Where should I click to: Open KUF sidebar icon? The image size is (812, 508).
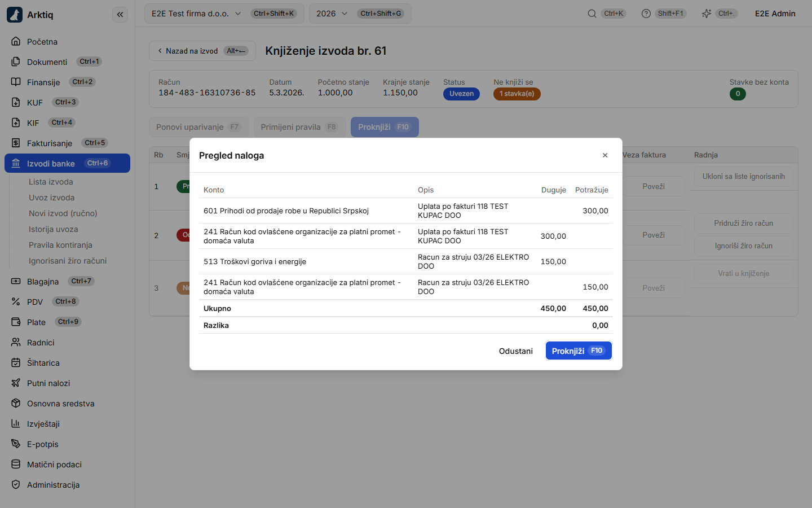[x=16, y=102]
